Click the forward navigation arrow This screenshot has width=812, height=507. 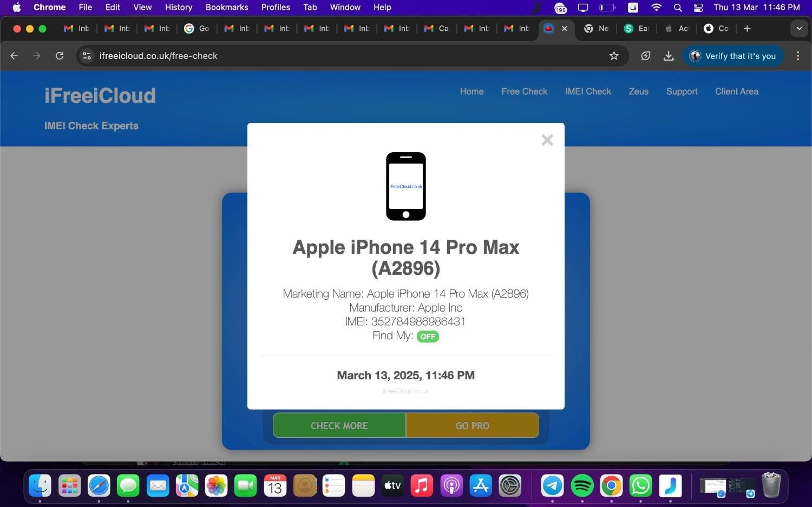point(37,56)
